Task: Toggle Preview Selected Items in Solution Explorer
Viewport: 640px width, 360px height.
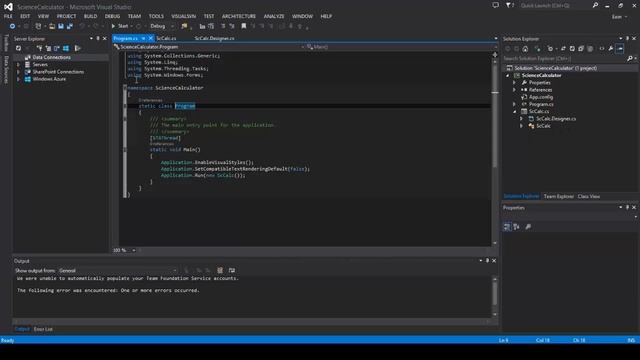Action: 620,49
